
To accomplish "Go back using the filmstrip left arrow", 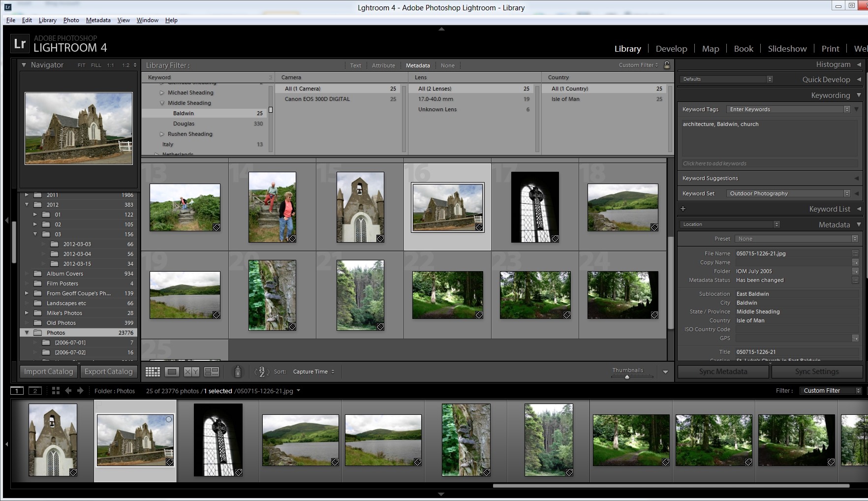I will click(68, 391).
